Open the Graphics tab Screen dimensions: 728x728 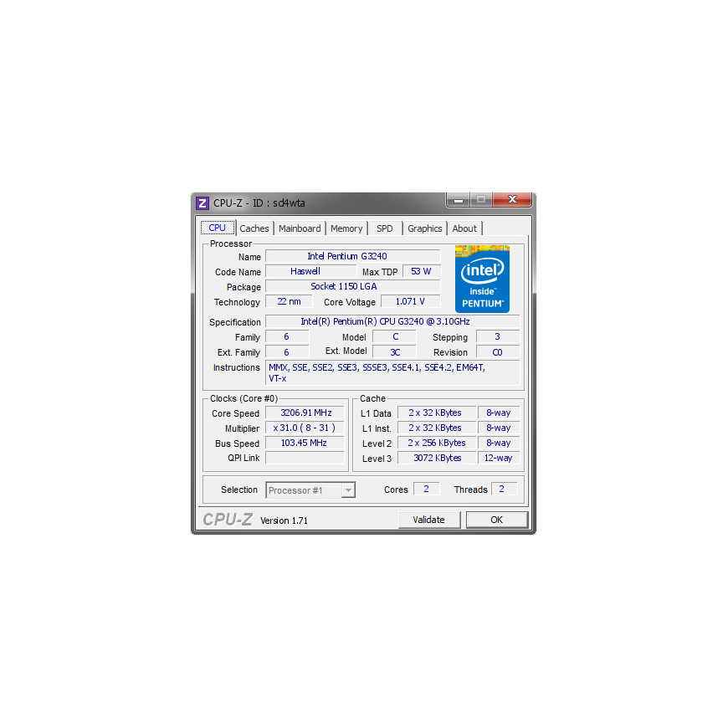[x=424, y=228]
